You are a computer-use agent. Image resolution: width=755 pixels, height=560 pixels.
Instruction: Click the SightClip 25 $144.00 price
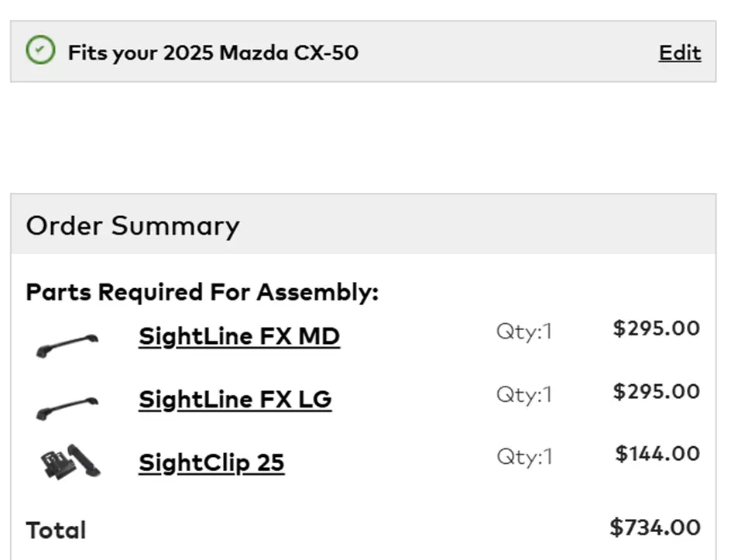657,453
